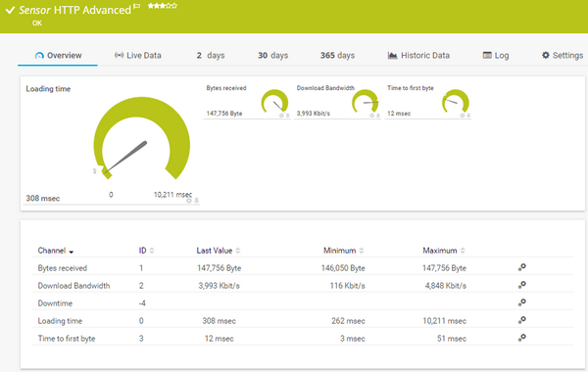Screen dimensions: 588x372
Task: Set the star priority rating
Action: [x=163, y=6]
